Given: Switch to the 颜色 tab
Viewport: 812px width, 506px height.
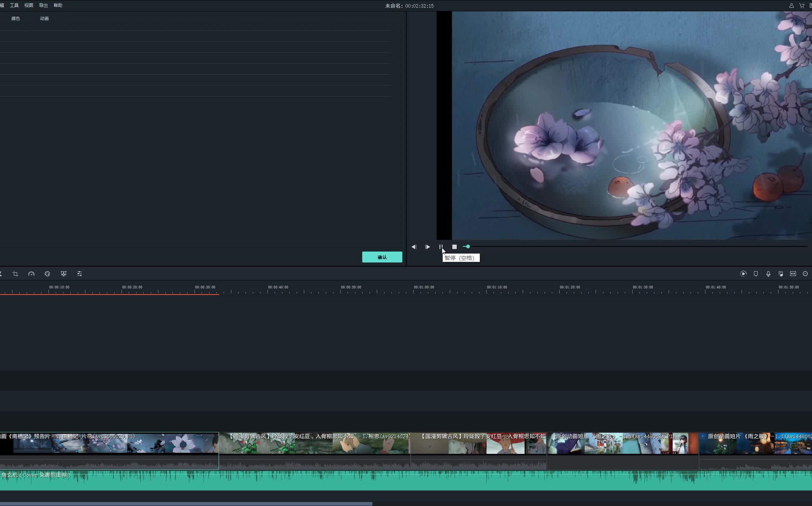Looking at the screenshot, I should coord(16,19).
